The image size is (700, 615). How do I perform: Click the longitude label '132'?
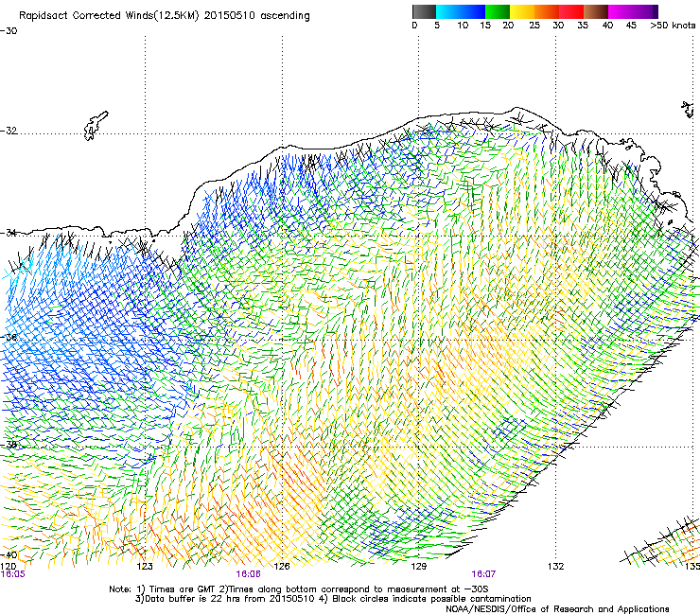click(x=556, y=567)
